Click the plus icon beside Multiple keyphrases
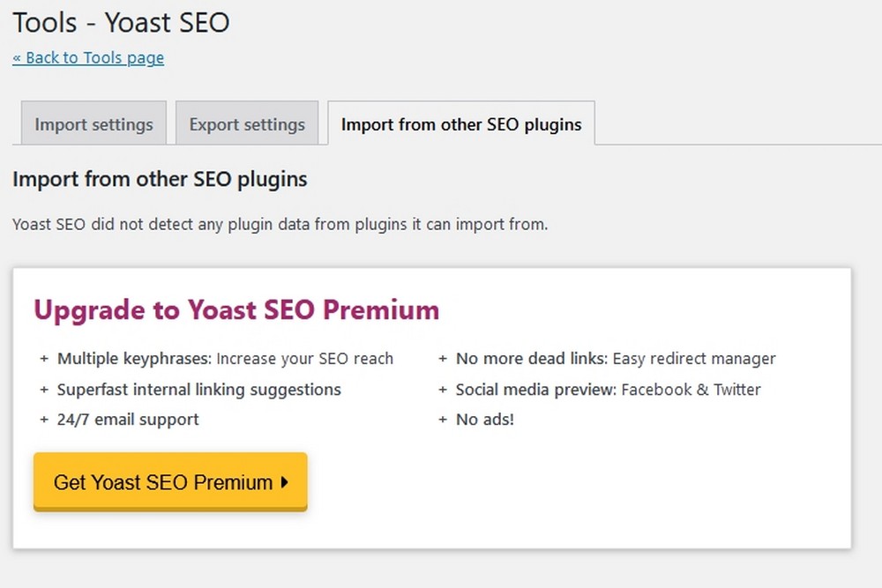This screenshot has width=882, height=588. (x=44, y=359)
